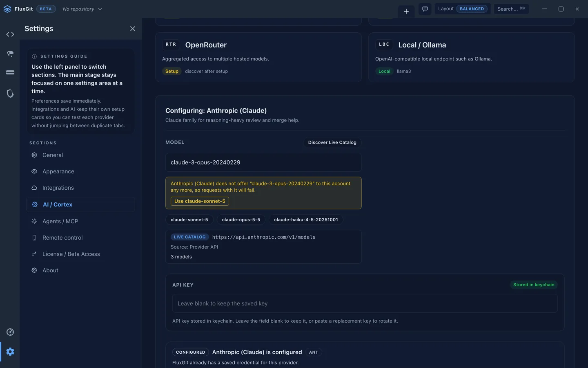Screen dimensions: 588x368
Task: Click the Use claude-sonnet-5 button
Action: click(200, 201)
